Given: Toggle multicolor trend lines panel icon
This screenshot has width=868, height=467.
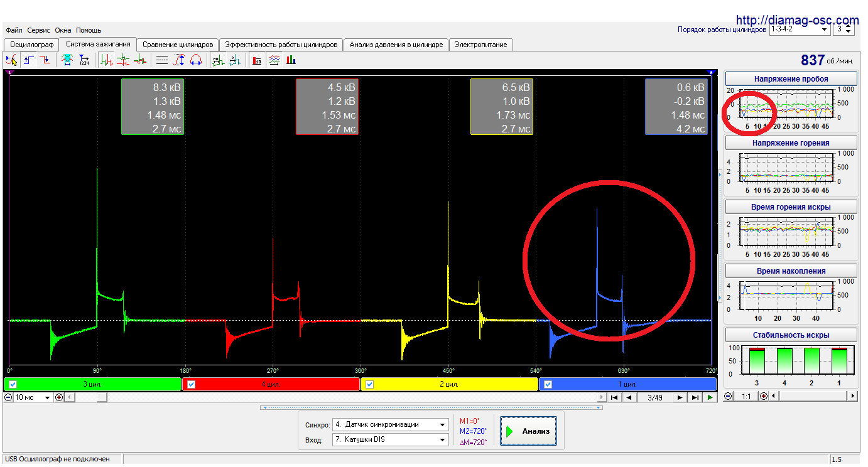Looking at the screenshot, I should click(274, 60).
